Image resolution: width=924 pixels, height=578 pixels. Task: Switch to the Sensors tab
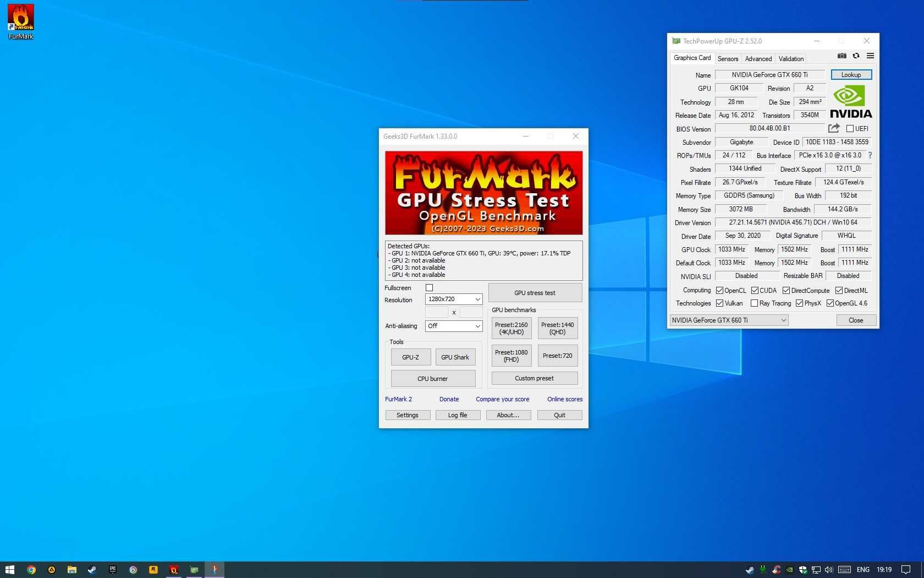(x=728, y=59)
